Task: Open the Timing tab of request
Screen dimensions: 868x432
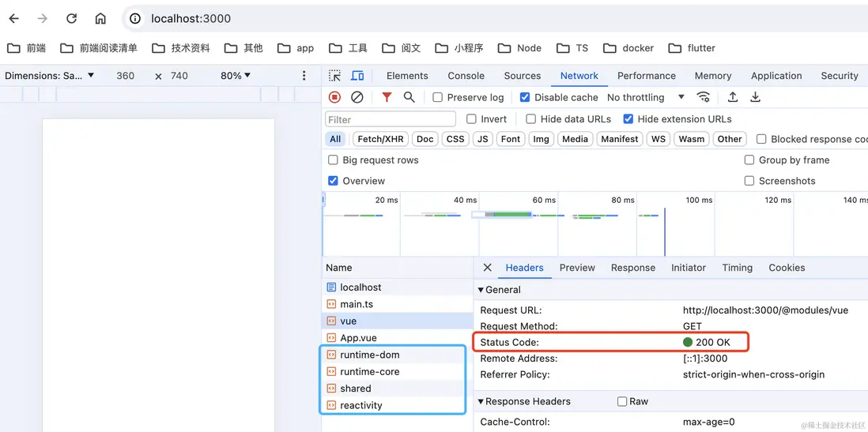Action: coord(737,268)
